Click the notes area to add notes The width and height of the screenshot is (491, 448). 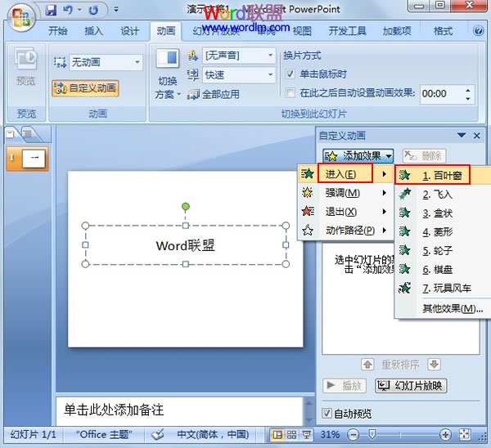[179, 410]
